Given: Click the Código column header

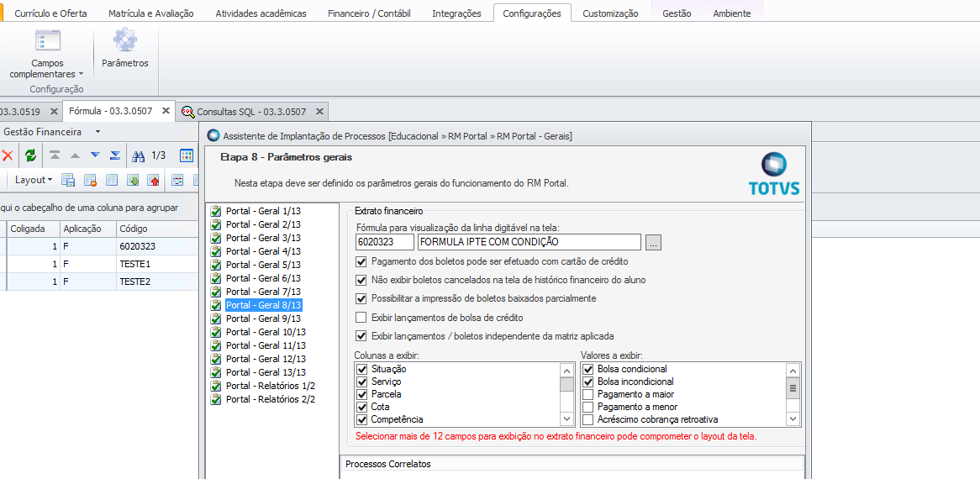Looking at the screenshot, I should 157,229.
